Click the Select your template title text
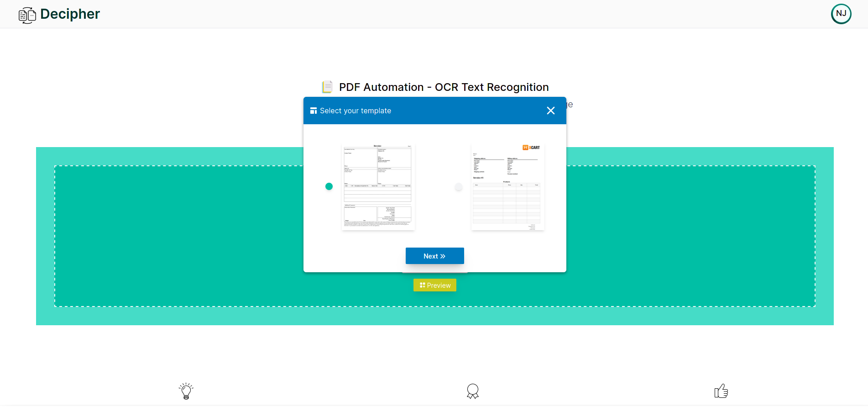 coord(356,111)
